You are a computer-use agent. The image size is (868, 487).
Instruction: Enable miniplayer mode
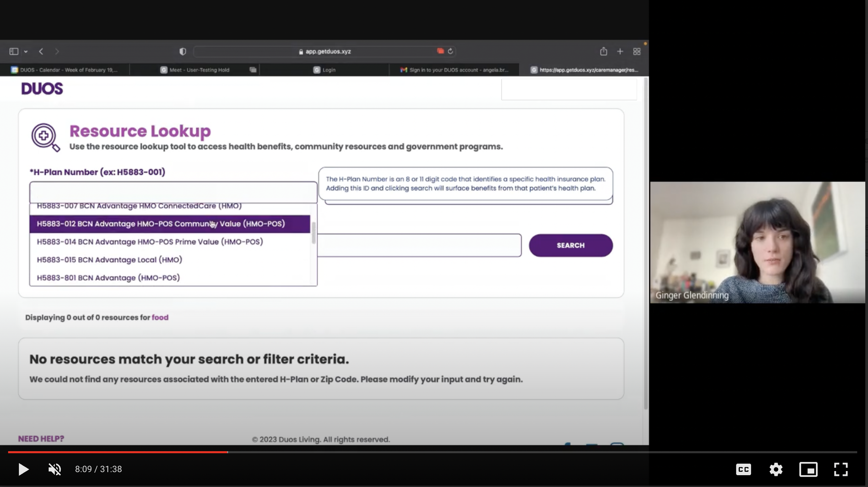pyautogui.click(x=808, y=469)
